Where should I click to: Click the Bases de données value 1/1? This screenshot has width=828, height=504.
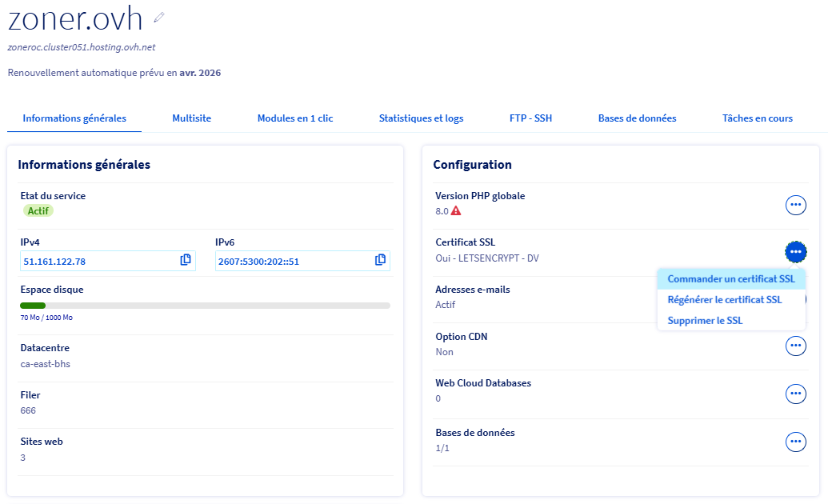click(x=442, y=448)
